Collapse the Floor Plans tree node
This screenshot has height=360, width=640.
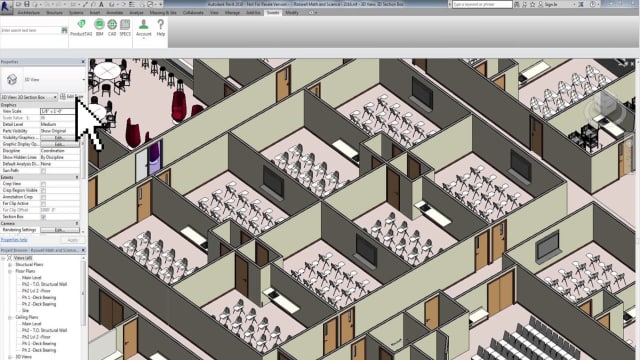(x=10, y=271)
